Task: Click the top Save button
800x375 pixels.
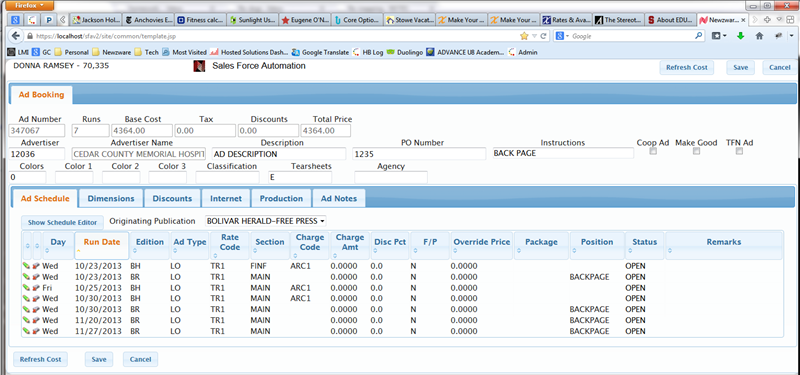Action: pyautogui.click(x=740, y=67)
